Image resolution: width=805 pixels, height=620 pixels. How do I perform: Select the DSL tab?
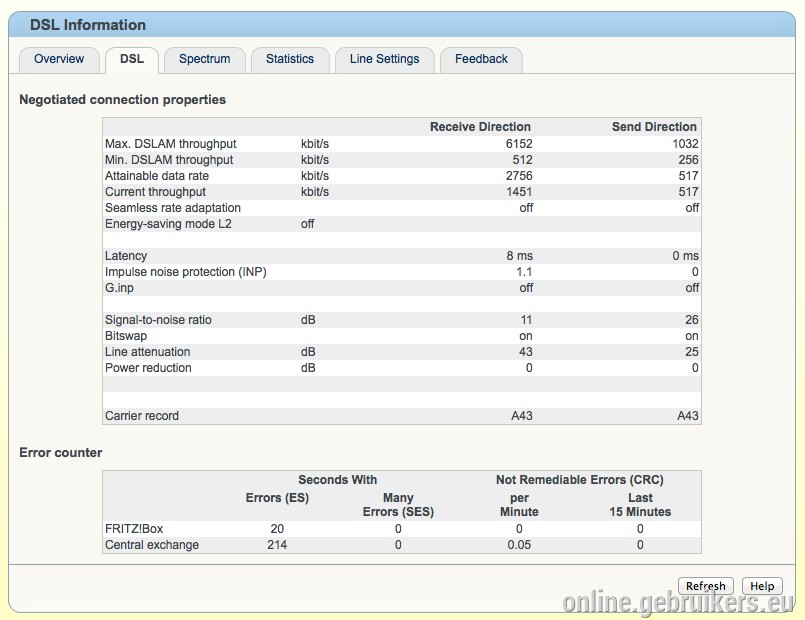tap(132, 60)
